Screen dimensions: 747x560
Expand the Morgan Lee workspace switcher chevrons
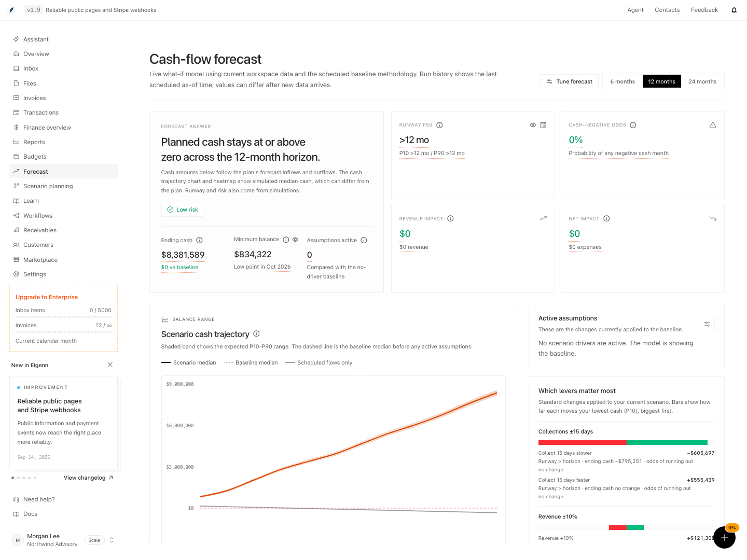(112, 540)
